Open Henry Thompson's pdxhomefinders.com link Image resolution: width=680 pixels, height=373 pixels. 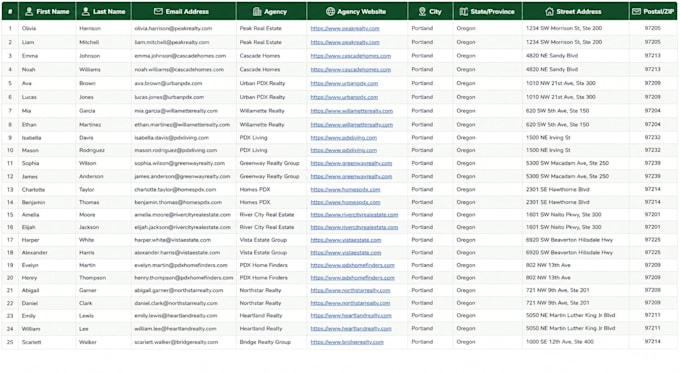353,278
